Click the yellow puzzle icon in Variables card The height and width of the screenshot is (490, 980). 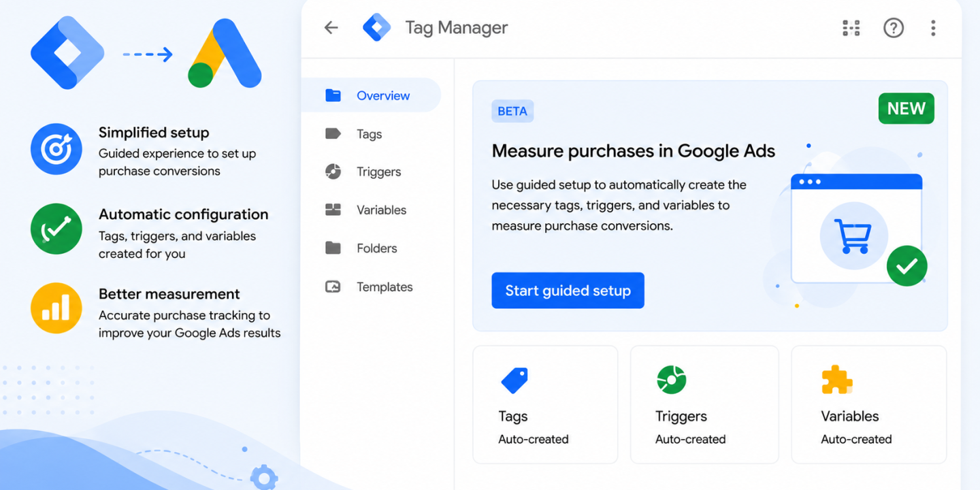pos(836,380)
